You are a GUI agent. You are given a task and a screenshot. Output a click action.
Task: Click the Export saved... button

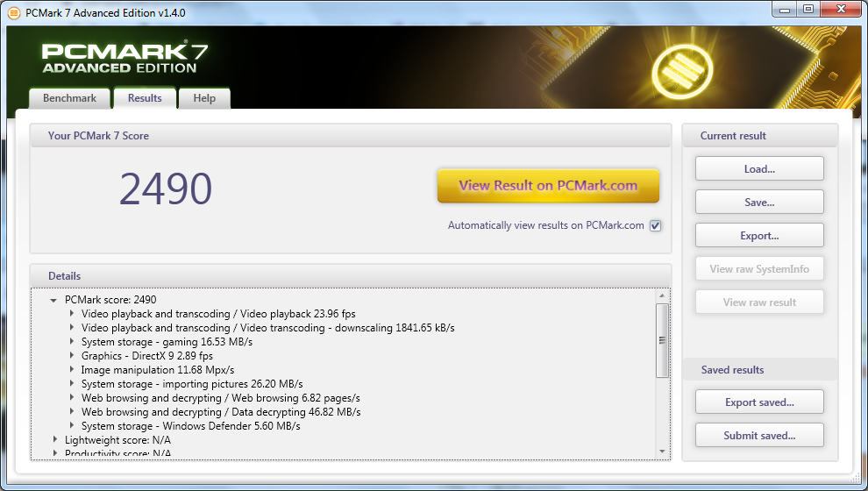(759, 402)
